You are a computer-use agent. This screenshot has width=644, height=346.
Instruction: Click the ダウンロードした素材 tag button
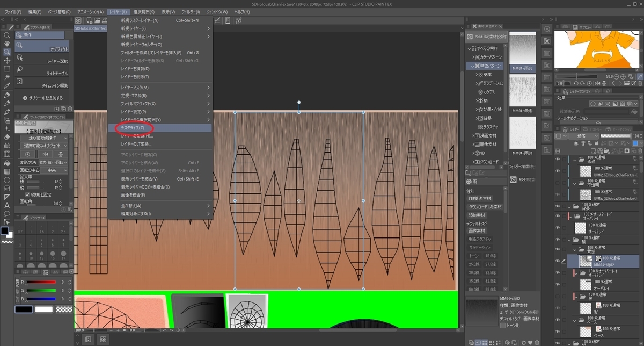[485, 206]
